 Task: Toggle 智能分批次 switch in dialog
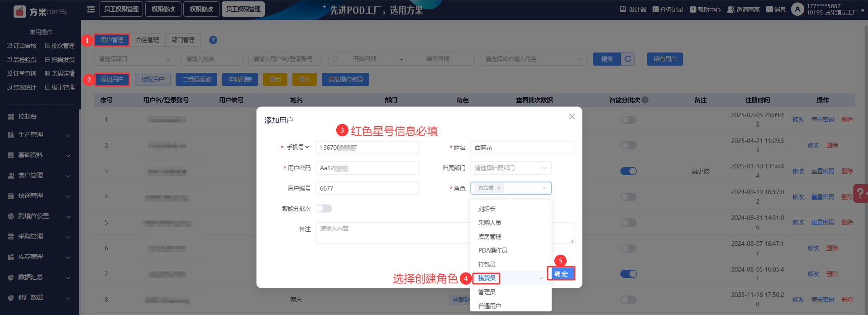point(324,208)
